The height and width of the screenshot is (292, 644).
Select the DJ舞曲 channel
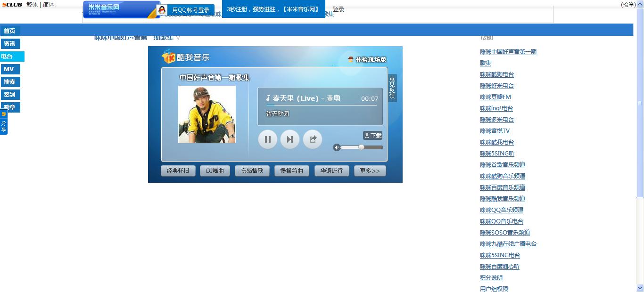pos(215,171)
